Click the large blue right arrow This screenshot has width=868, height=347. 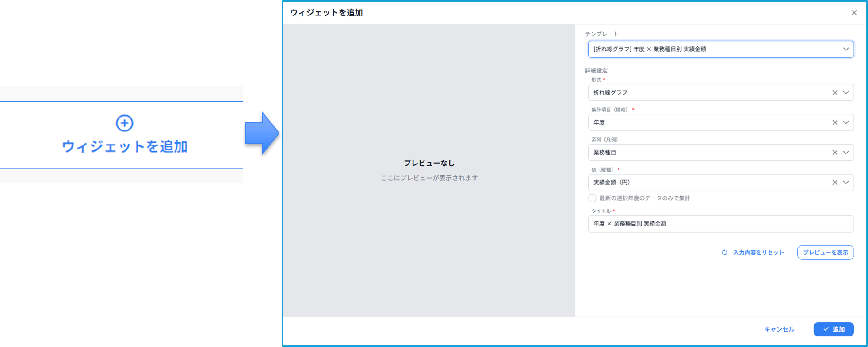coord(262,133)
